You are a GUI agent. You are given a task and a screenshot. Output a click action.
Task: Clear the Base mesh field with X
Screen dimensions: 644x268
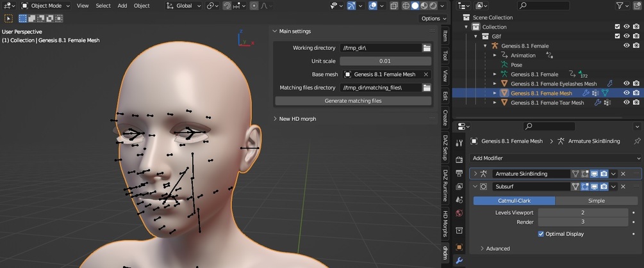pos(426,74)
